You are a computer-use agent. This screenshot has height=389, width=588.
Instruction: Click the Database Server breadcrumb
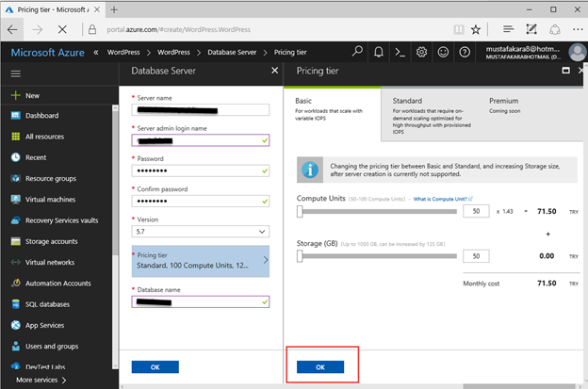point(232,52)
